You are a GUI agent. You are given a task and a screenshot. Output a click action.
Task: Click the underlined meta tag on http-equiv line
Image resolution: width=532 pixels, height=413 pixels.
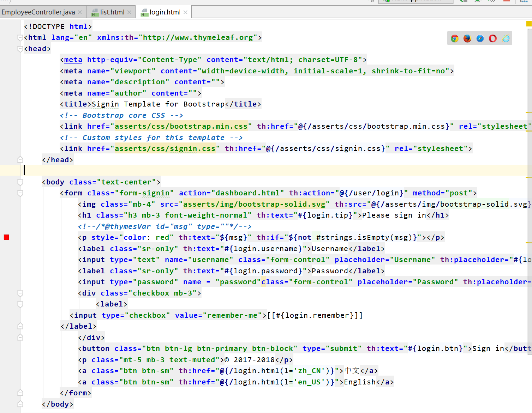73,60
